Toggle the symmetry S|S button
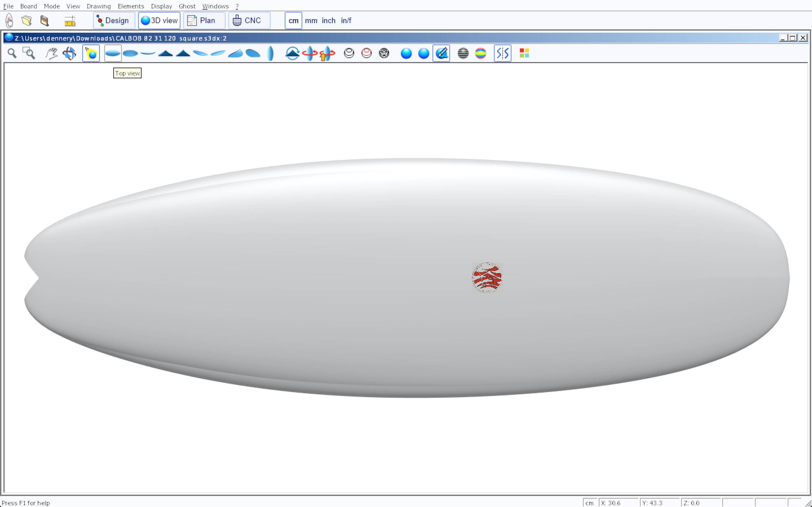This screenshot has width=812, height=507. click(502, 53)
